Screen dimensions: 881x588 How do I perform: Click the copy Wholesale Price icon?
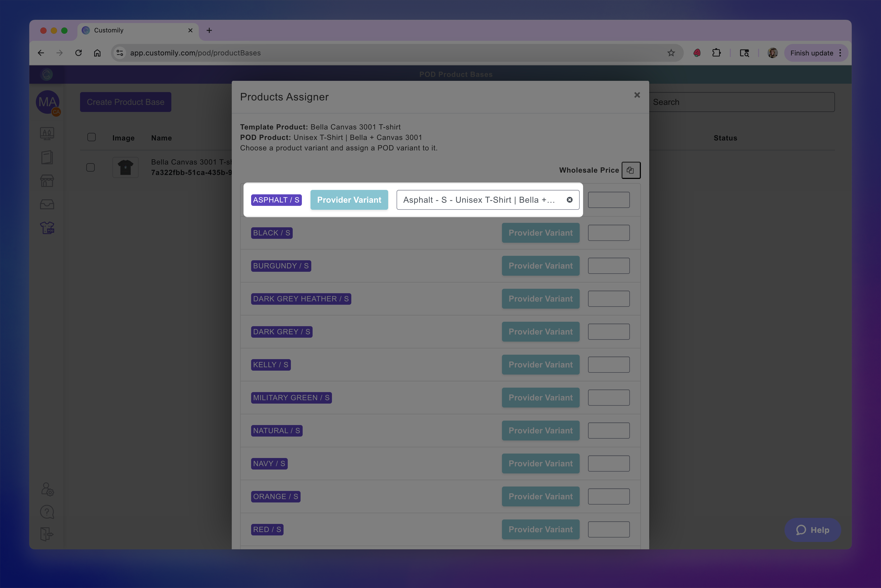tap(630, 170)
